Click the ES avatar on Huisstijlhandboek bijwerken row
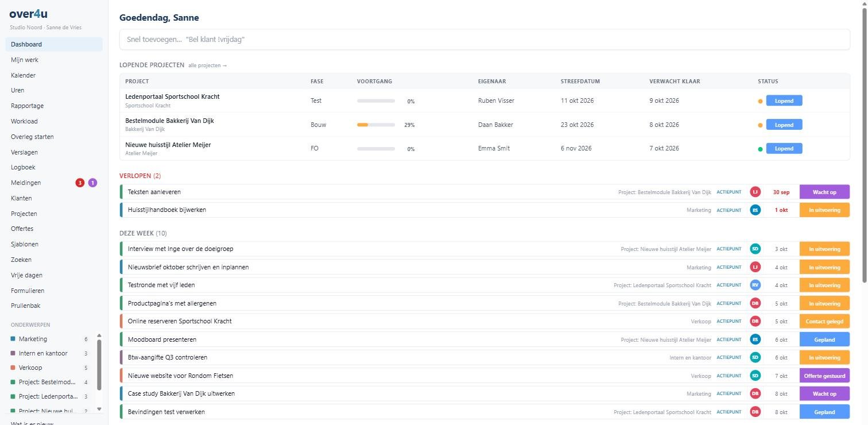This screenshot has height=425, width=868. pyautogui.click(x=755, y=210)
